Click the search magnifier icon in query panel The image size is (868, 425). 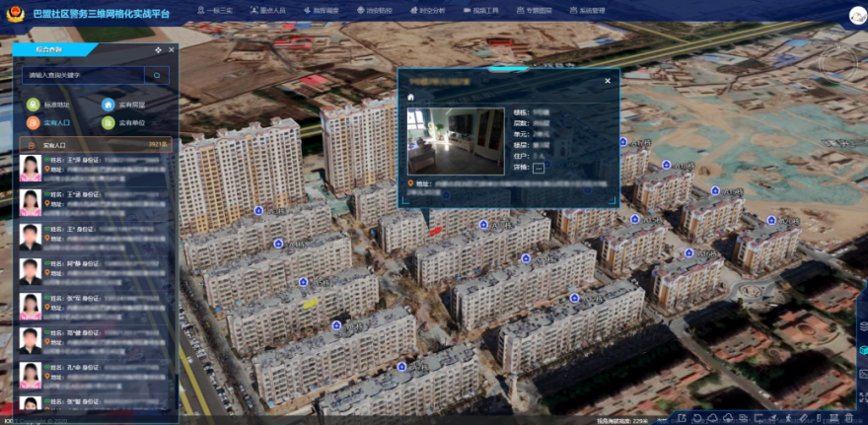click(157, 75)
